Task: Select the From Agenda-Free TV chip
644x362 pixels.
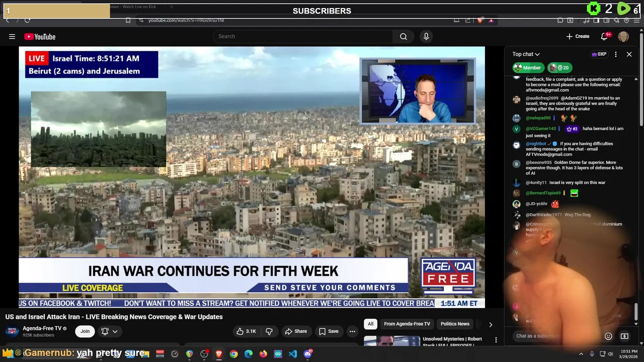Action: click(x=407, y=324)
